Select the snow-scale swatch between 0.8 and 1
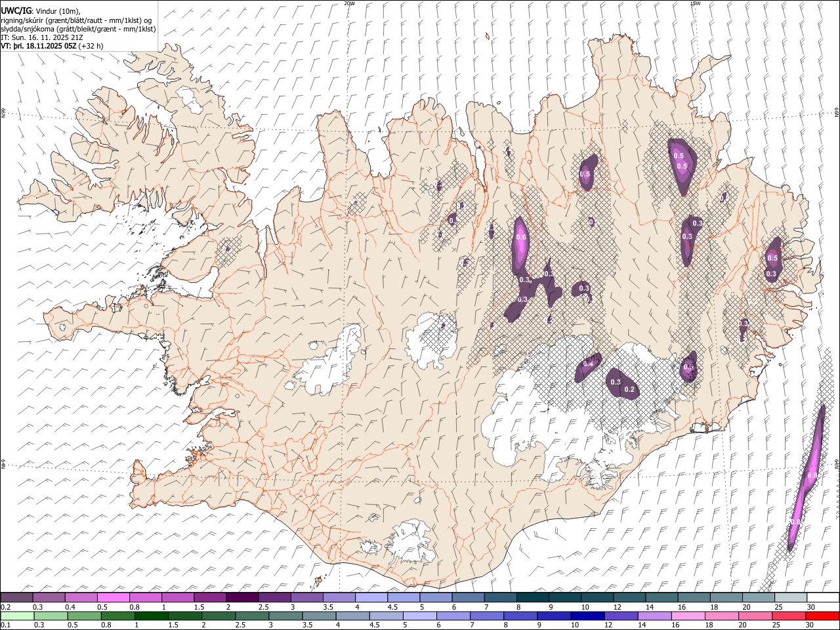 (146, 597)
